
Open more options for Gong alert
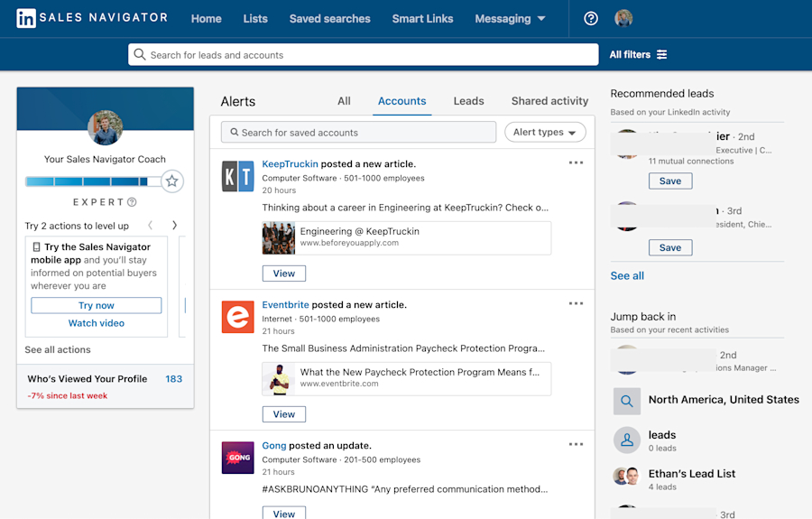coord(576,444)
